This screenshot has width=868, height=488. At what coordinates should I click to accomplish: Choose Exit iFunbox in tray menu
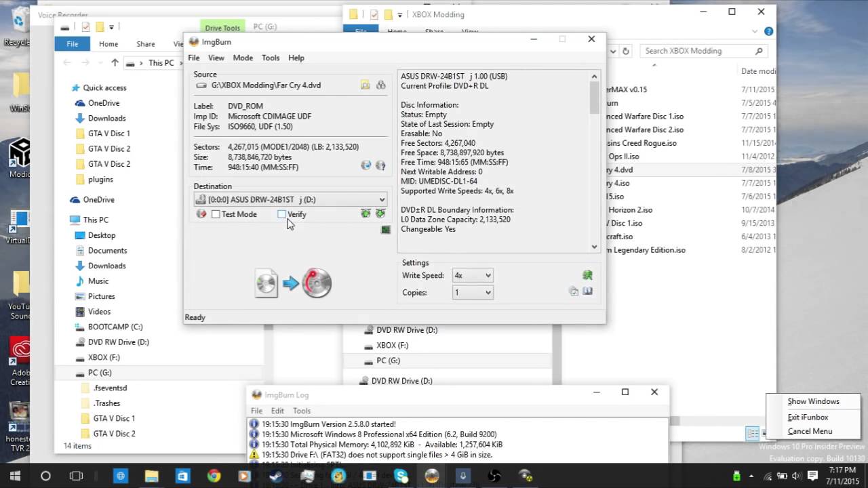[808, 418]
